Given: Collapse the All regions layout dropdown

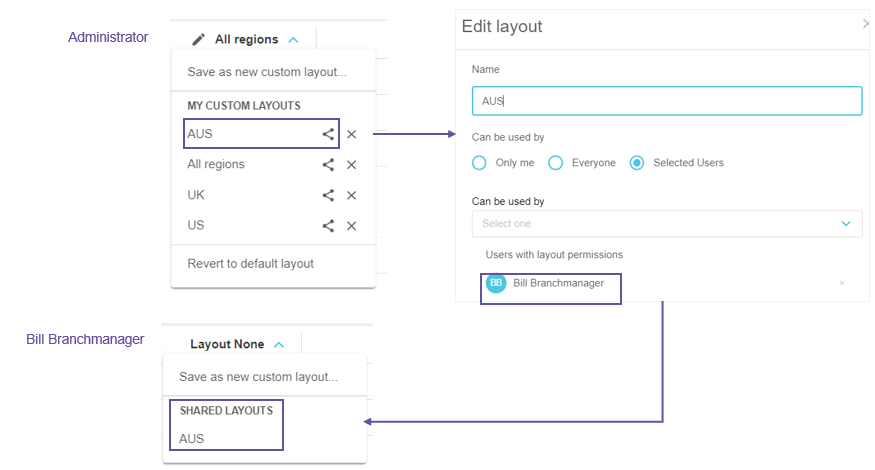Looking at the screenshot, I should point(293,40).
